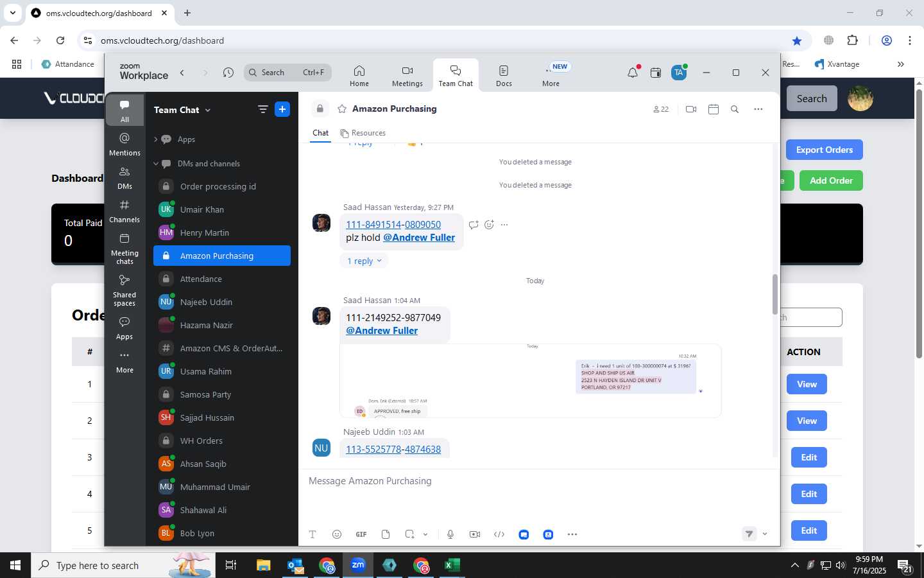Screen dimensions: 924x578
Task: Start a video meeting in the Amazon Purchasing header
Action: [691, 109]
